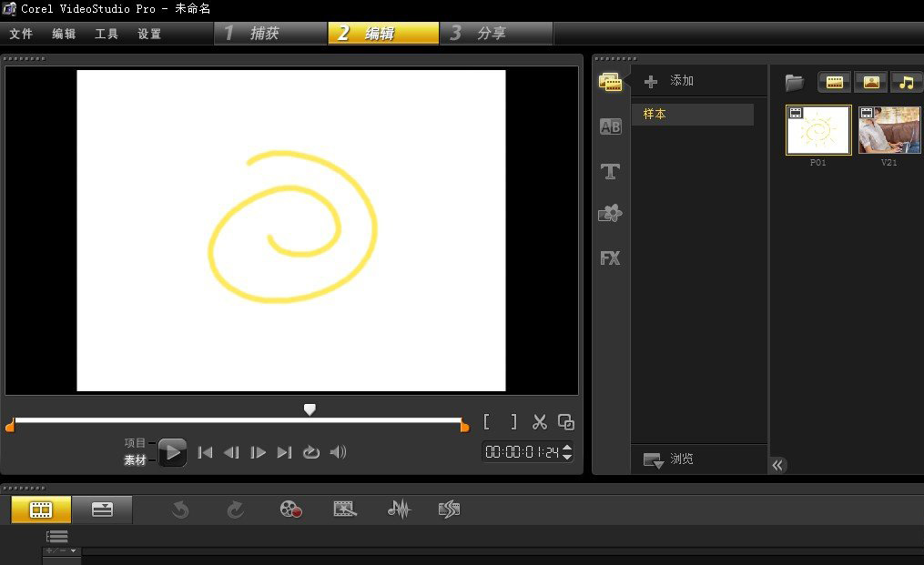Open the Record/Capture option tool
924x565 pixels.
point(291,510)
